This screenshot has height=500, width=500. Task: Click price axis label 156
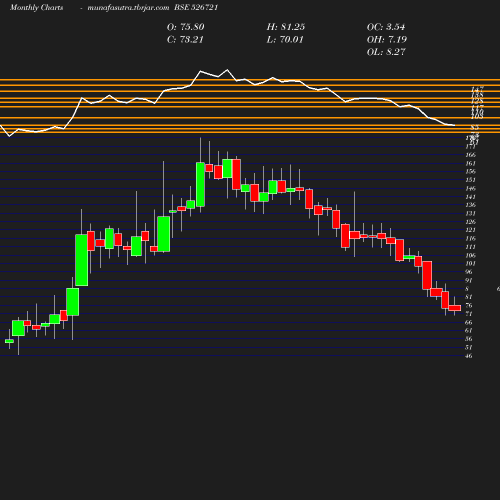(470, 172)
